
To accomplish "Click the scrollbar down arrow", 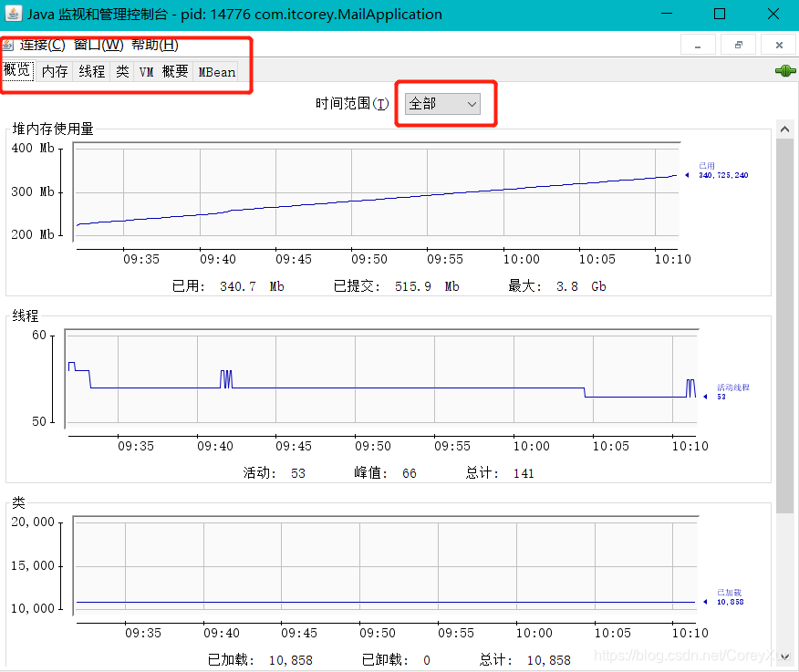I will [784, 656].
